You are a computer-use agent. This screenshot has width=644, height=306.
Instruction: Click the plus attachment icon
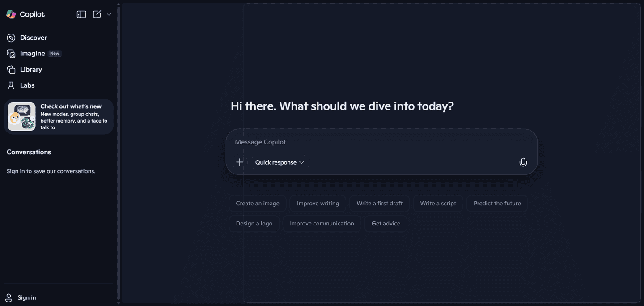240,162
